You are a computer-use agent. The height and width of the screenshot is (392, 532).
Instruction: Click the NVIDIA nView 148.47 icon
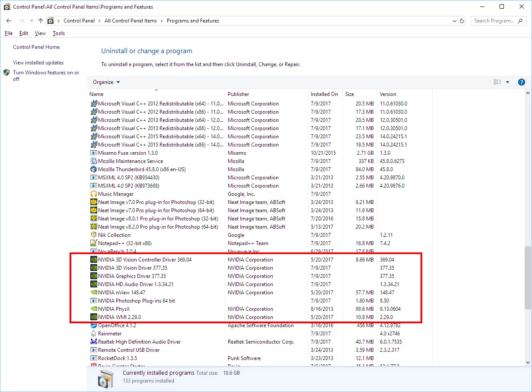(x=94, y=293)
